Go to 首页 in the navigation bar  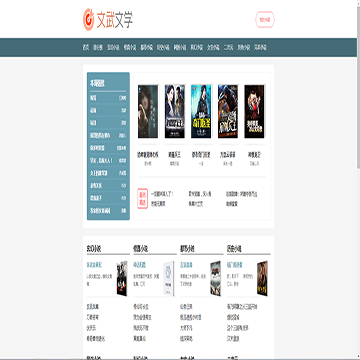point(86,48)
